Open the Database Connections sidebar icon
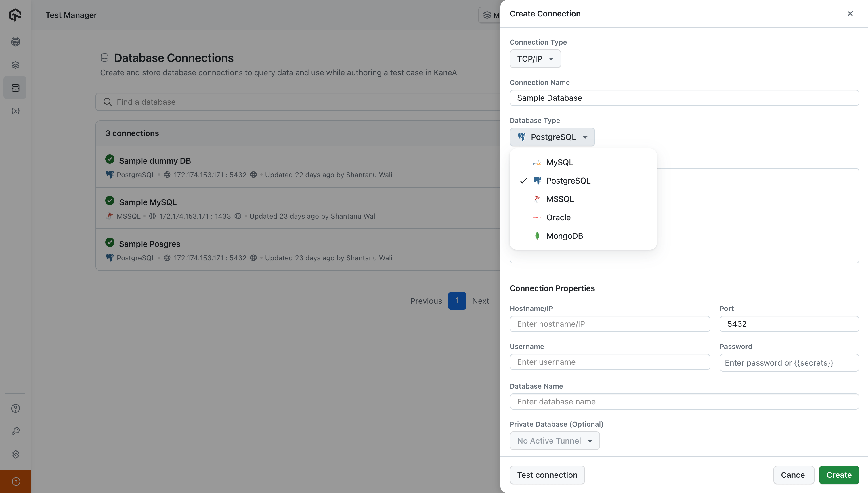The width and height of the screenshot is (868, 493). [15, 88]
